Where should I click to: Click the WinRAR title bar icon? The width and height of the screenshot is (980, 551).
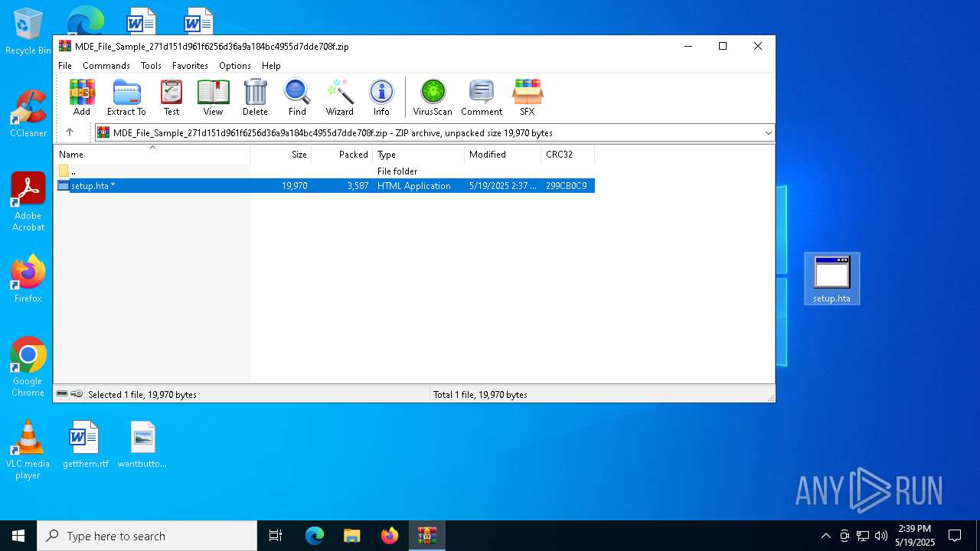[x=65, y=46]
